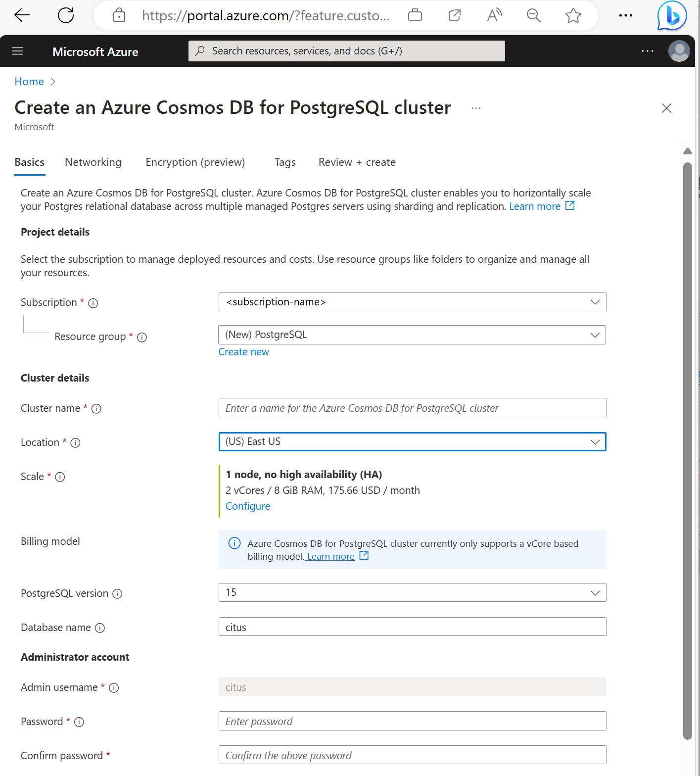Click the browser read aloud icon

(x=494, y=15)
